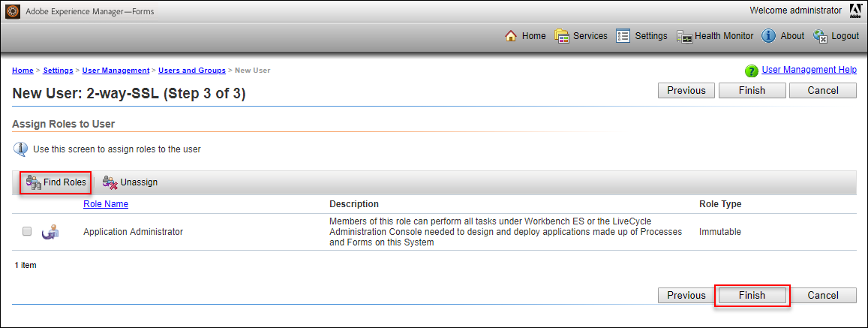This screenshot has width=868, height=328.
Task: Click Unassign toolbar label
Action: tap(139, 182)
